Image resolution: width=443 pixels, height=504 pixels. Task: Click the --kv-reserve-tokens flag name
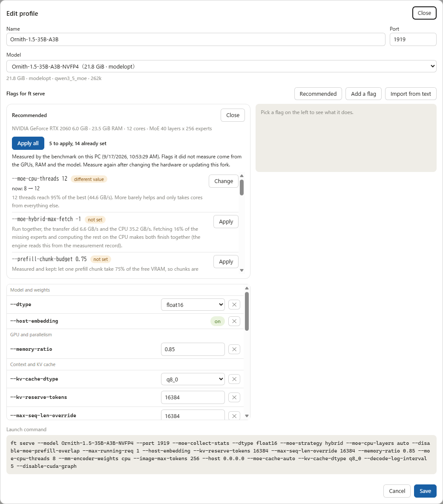39,397
